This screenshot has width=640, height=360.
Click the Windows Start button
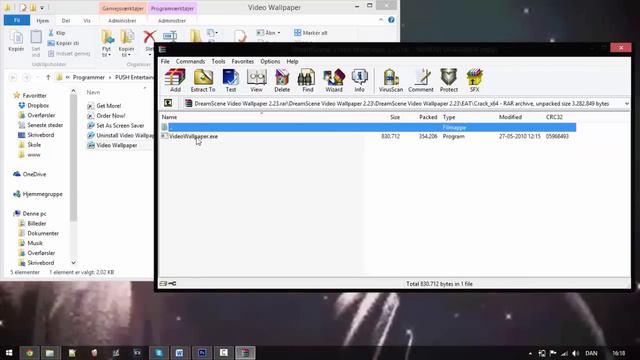click(x=9, y=353)
